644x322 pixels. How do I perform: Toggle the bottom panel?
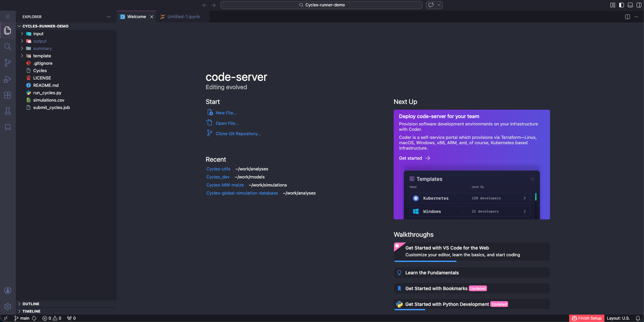click(630, 5)
